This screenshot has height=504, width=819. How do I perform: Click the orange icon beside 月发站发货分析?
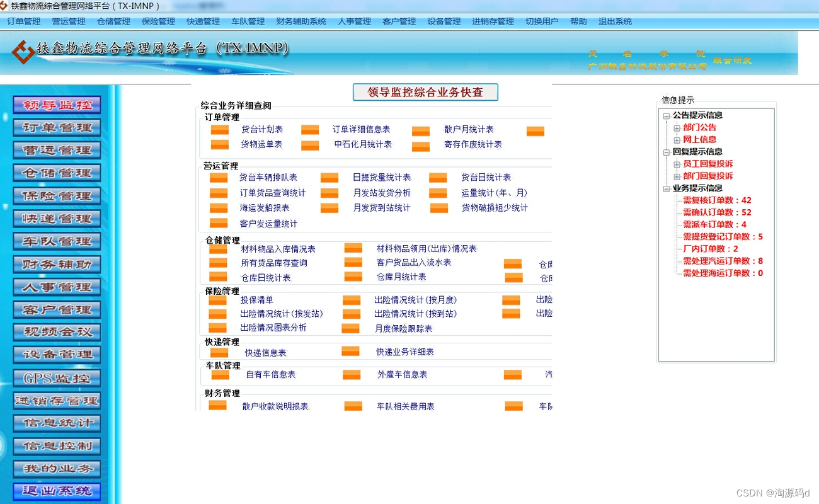[329, 193]
